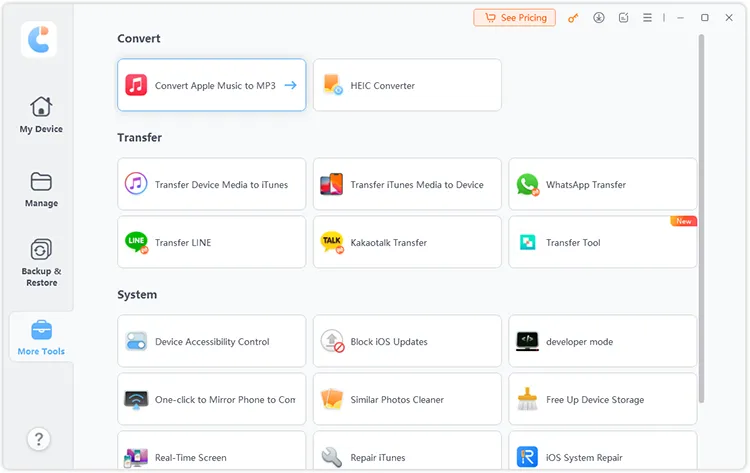
Task: Click the iOS System Repair icon
Action: click(x=527, y=457)
